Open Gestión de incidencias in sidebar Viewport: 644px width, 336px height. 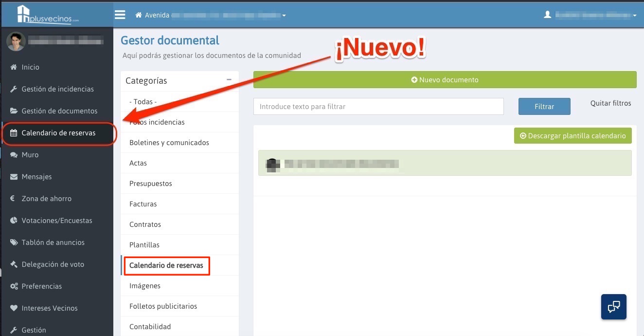[57, 89]
